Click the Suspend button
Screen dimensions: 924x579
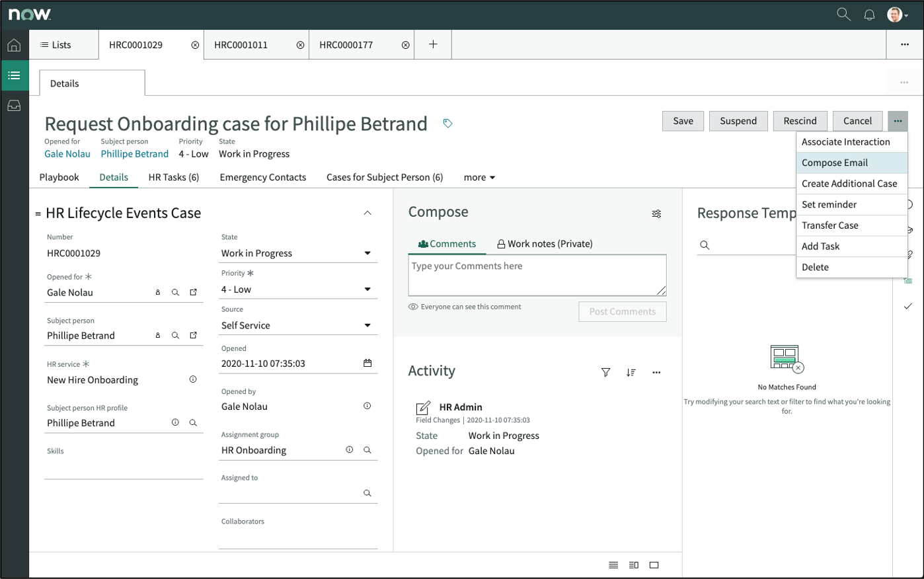click(x=738, y=121)
